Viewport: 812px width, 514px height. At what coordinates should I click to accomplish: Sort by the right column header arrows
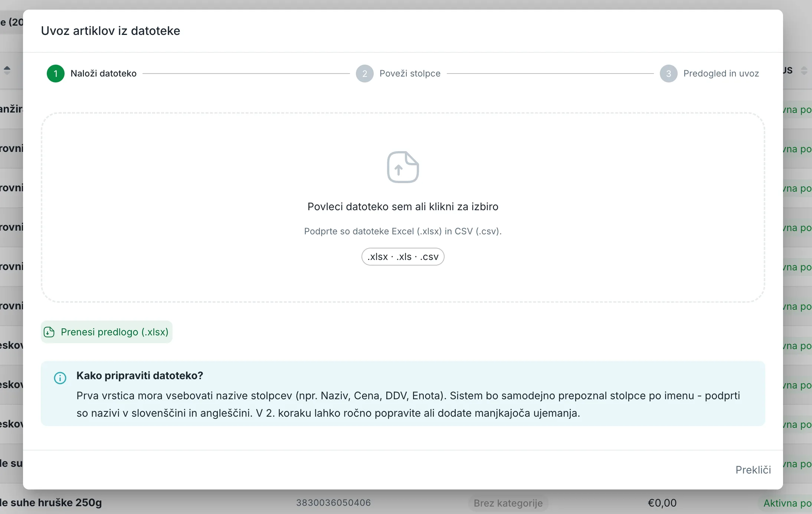click(x=804, y=71)
